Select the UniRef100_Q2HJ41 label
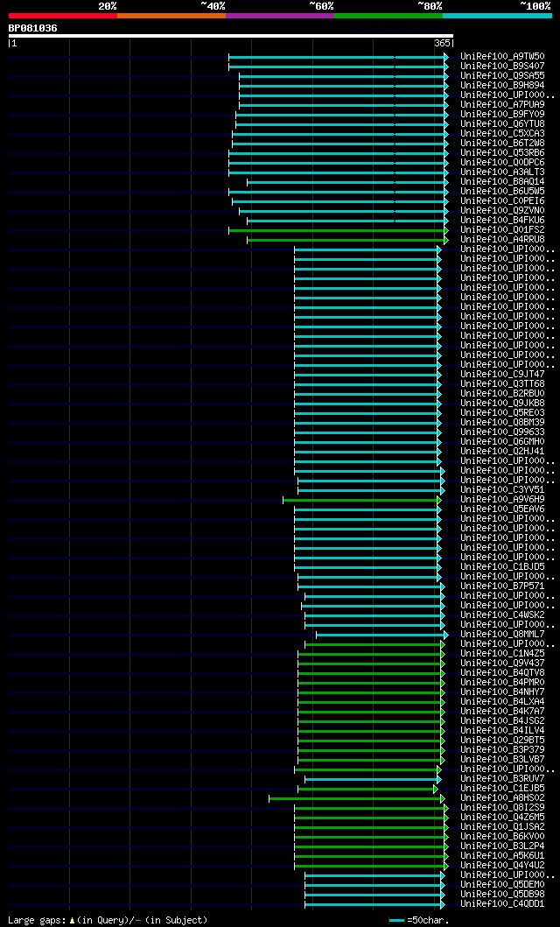The image size is (560, 927). tap(503, 452)
